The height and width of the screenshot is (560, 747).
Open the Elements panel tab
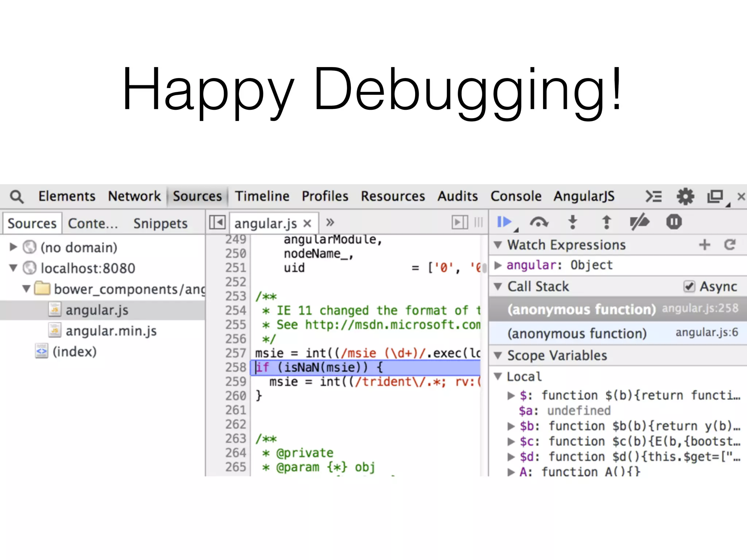tap(67, 196)
